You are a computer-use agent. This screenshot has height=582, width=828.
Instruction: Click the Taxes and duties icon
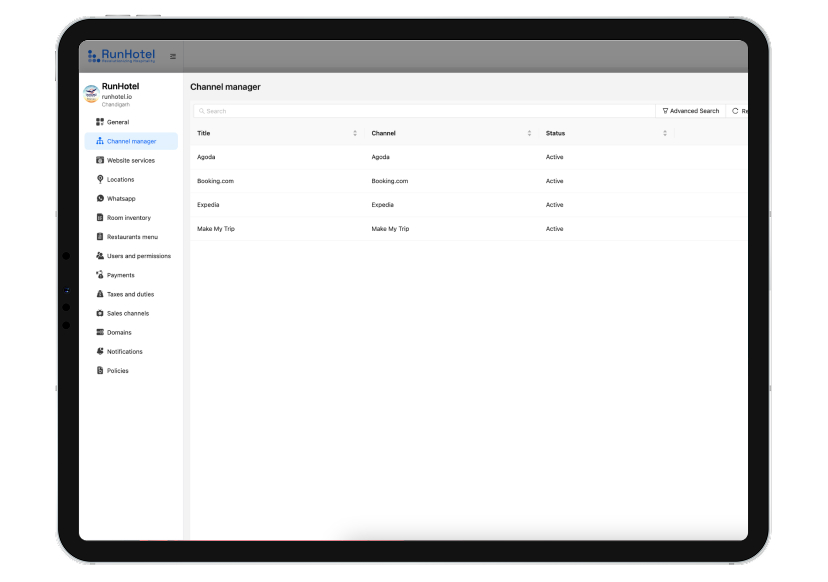click(x=100, y=294)
